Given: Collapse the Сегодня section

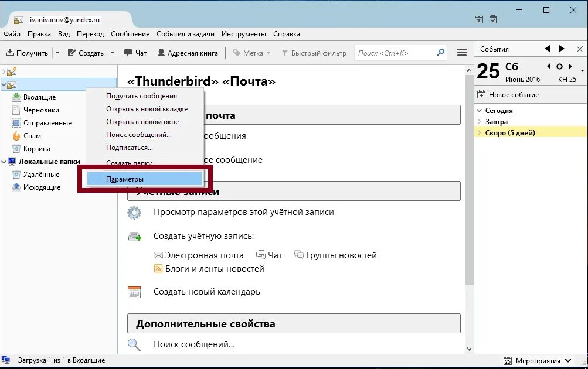Looking at the screenshot, I should pos(479,111).
